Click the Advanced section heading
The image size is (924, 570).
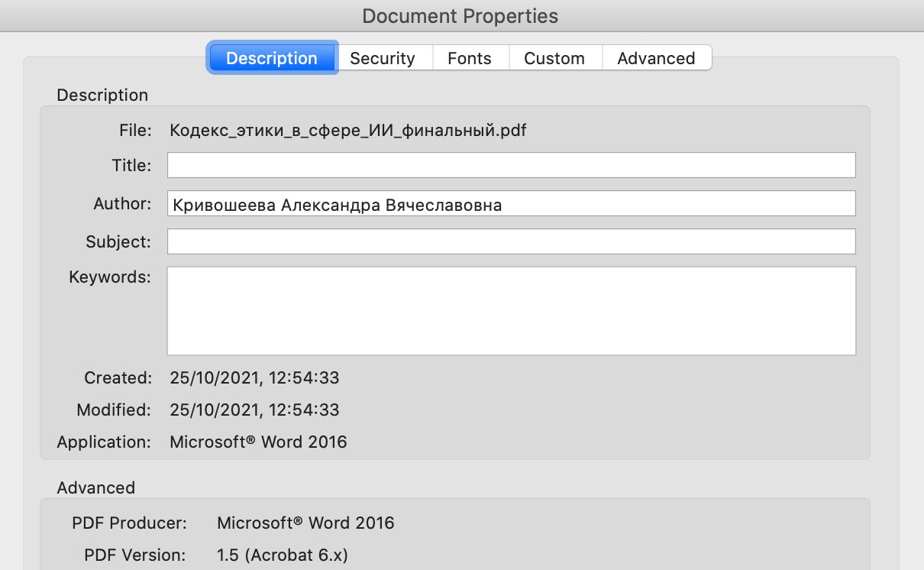95,487
